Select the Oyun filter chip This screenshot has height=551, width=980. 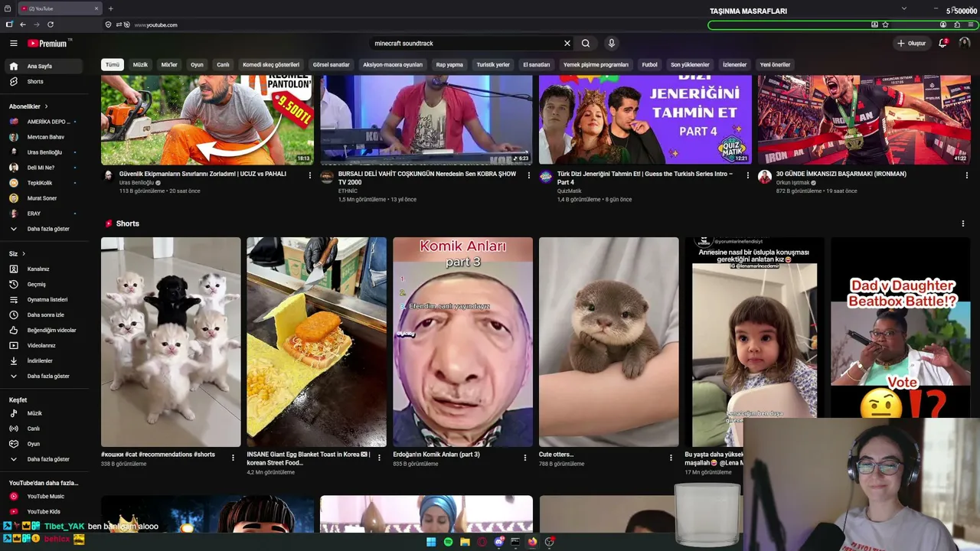[x=197, y=65]
